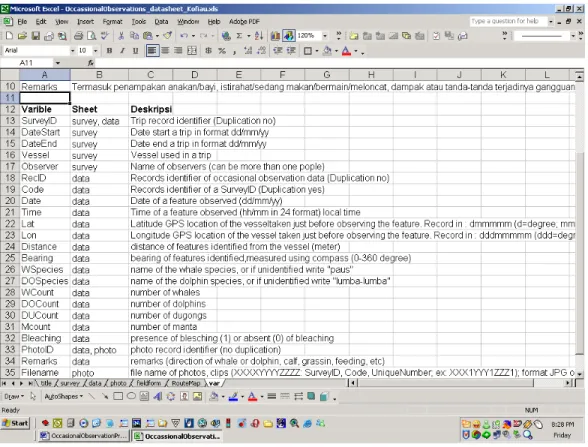
Task: Click the Percent Style icon
Action: (x=222, y=51)
